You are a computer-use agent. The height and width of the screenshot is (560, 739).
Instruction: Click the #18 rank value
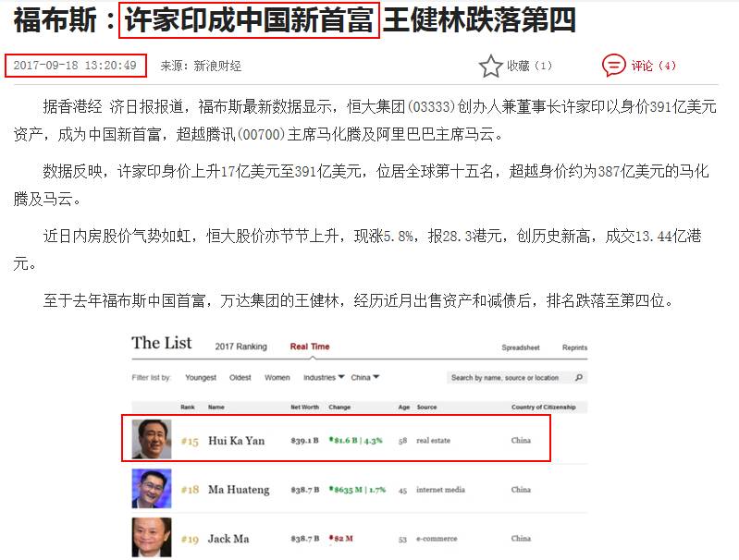click(x=190, y=490)
